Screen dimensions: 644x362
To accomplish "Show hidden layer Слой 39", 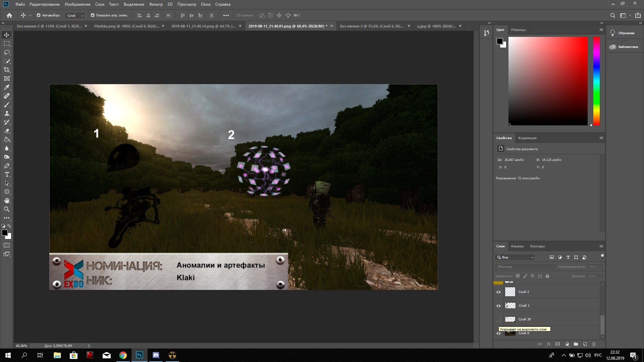I will 498,319.
